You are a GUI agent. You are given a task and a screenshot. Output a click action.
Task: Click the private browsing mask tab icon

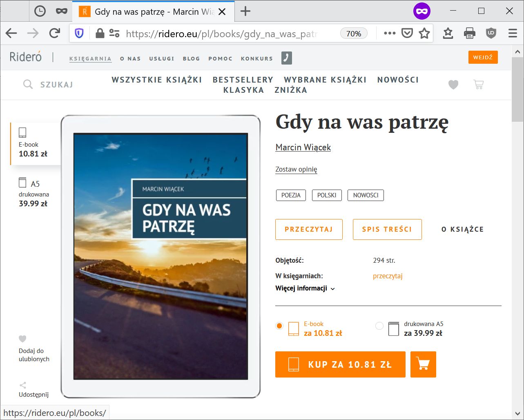pos(62,11)
